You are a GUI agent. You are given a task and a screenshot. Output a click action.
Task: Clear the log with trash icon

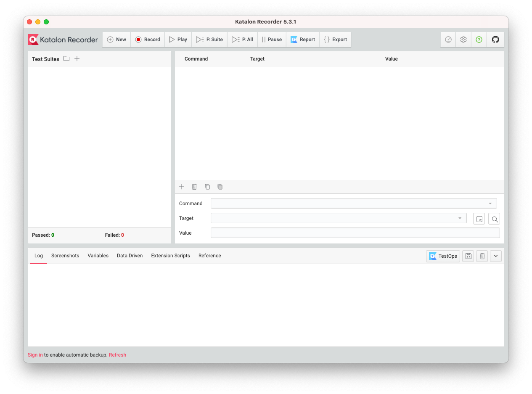coord(482,256)
